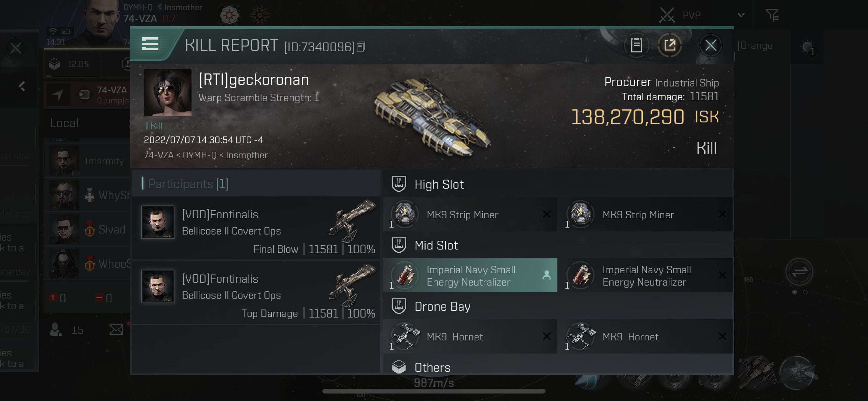Click the geckoronan pilot portrait
The width and height of the screenshot is (868, 401).
(167, 92)
